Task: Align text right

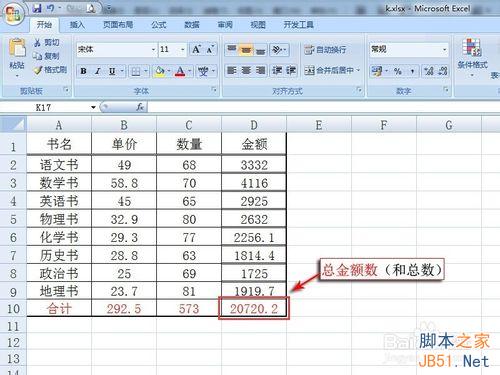Action: (x=260, y=70)
